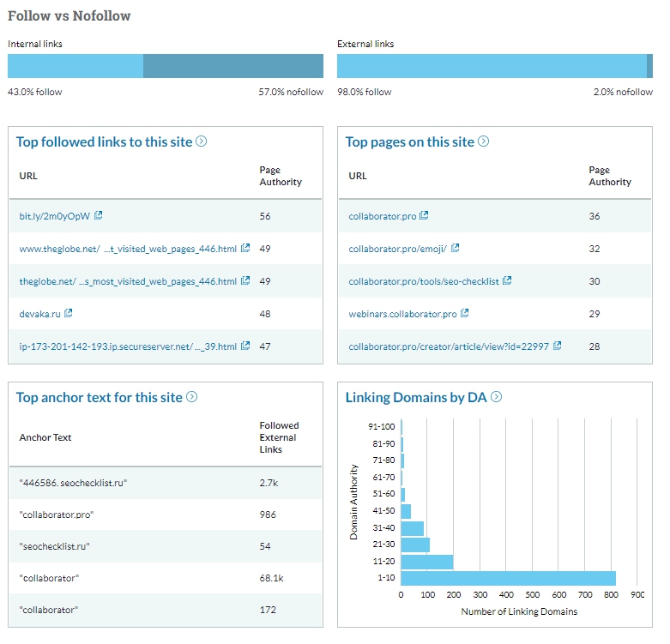The image size is (670, 644).
Task: Click the nofollow segment of Internal links bar
Action: (x=232, y=66)
